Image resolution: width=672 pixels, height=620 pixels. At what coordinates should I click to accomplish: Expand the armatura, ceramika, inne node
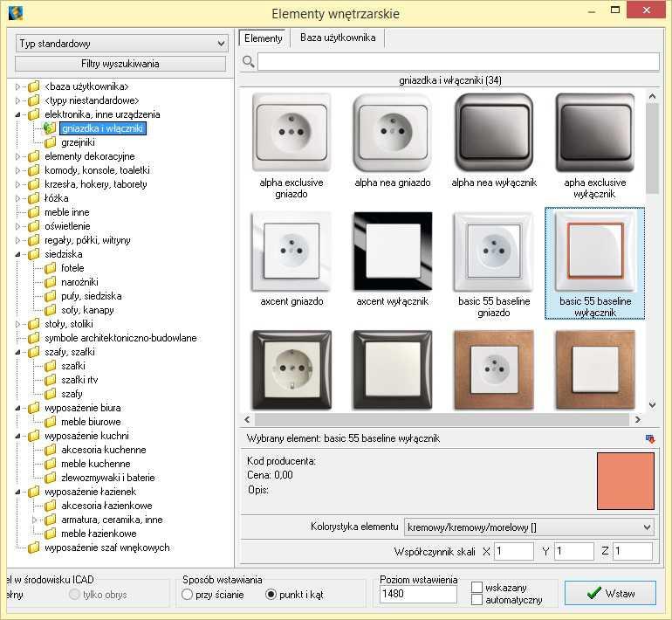point(34,520)
